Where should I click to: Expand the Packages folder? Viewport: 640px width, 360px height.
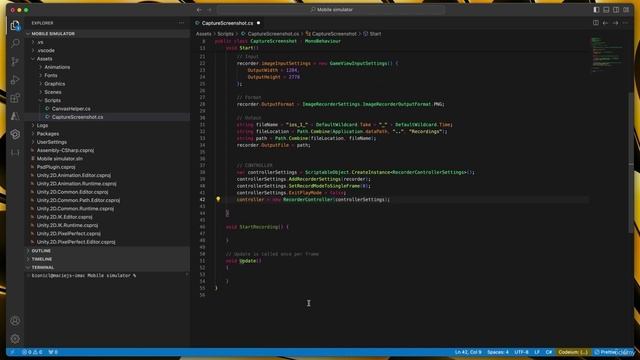[108, 134]
